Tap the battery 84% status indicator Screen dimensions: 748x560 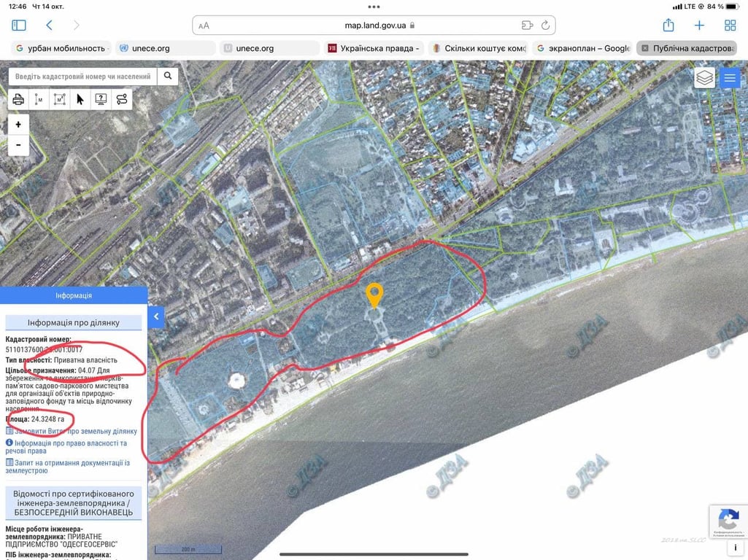pos(722,7)
